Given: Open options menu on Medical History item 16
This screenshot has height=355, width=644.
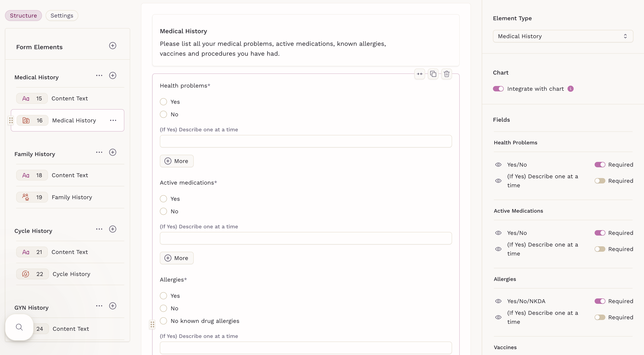Looking at the screenshot, I should click(x=113, y=121).
